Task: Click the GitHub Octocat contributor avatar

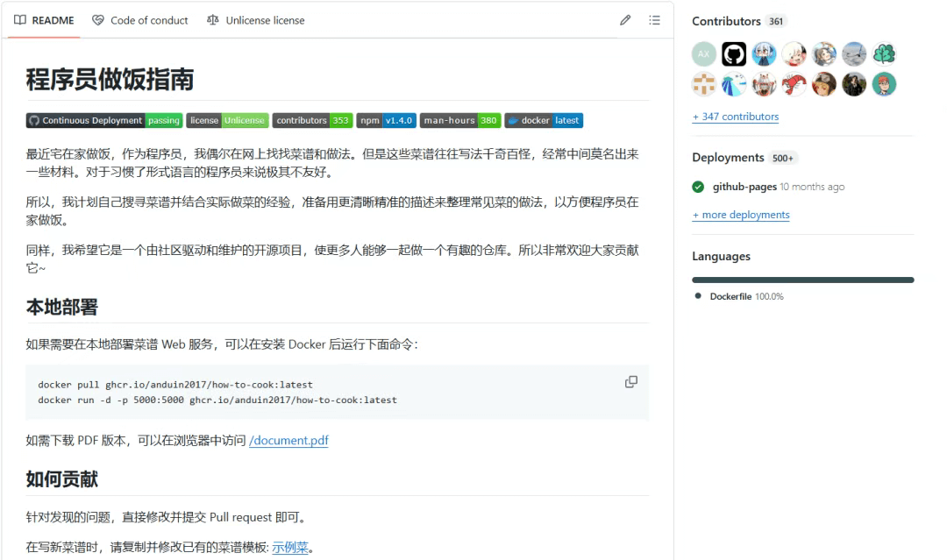Action: (x=734, y=54)
